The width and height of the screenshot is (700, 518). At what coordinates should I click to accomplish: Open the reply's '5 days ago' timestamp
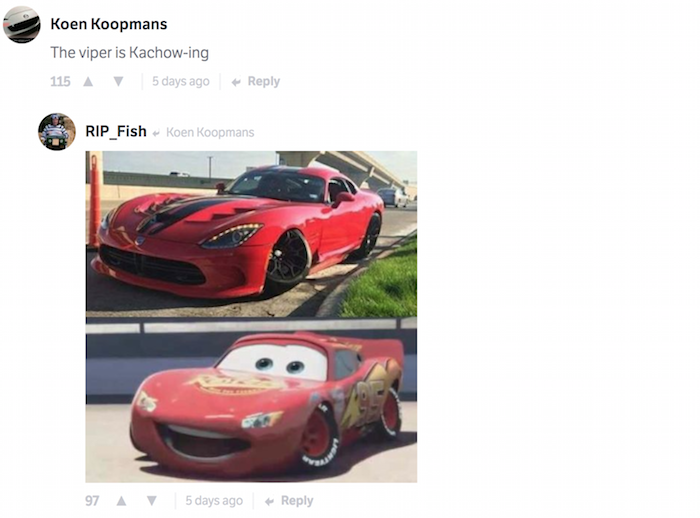tap(214, 501)
